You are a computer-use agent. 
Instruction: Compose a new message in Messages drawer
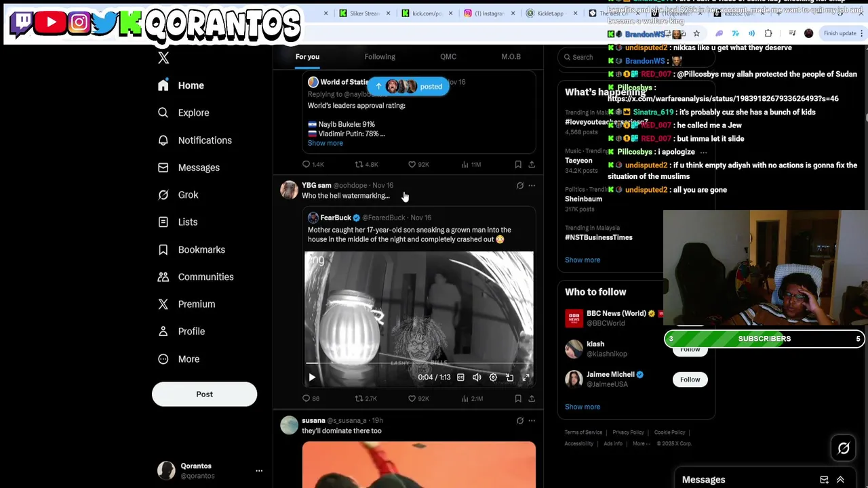point(824,480)
